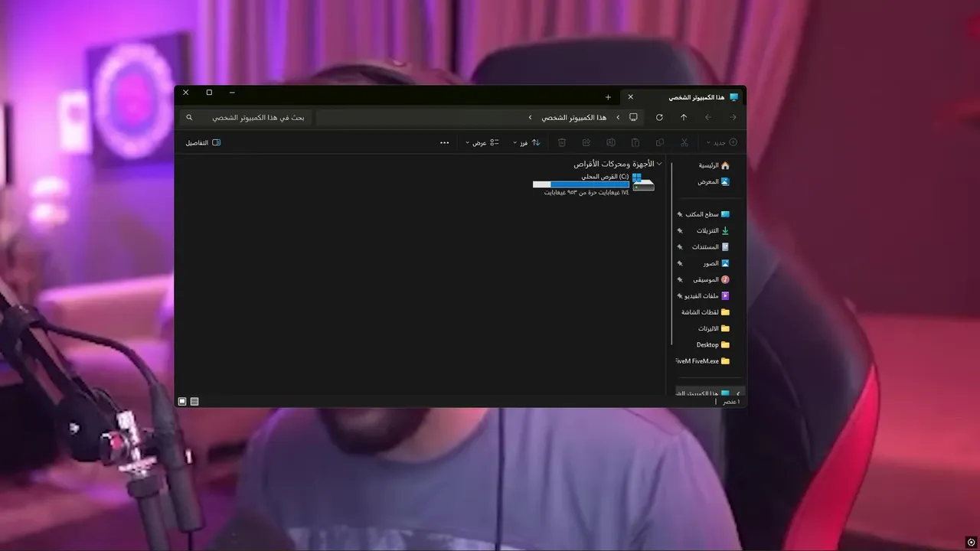Collapse the الأجهزة ومحركات الأقراص group
The image size is (980, 551).
pos(660,164)
